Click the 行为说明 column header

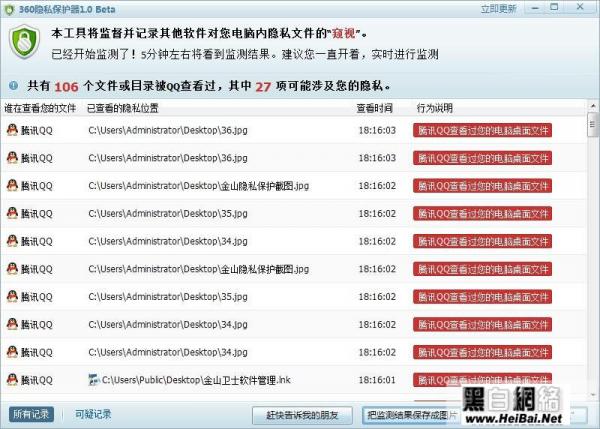point(434,108)
